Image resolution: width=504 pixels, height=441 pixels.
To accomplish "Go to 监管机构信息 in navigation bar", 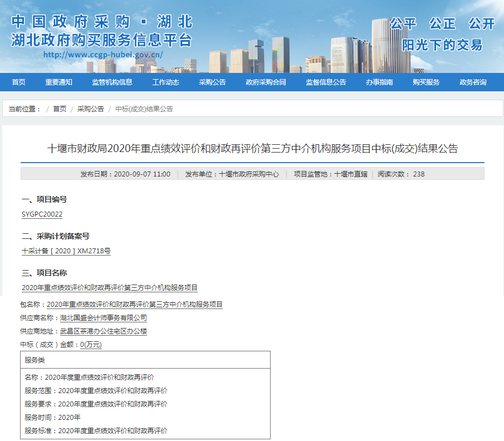I will 112,82.
